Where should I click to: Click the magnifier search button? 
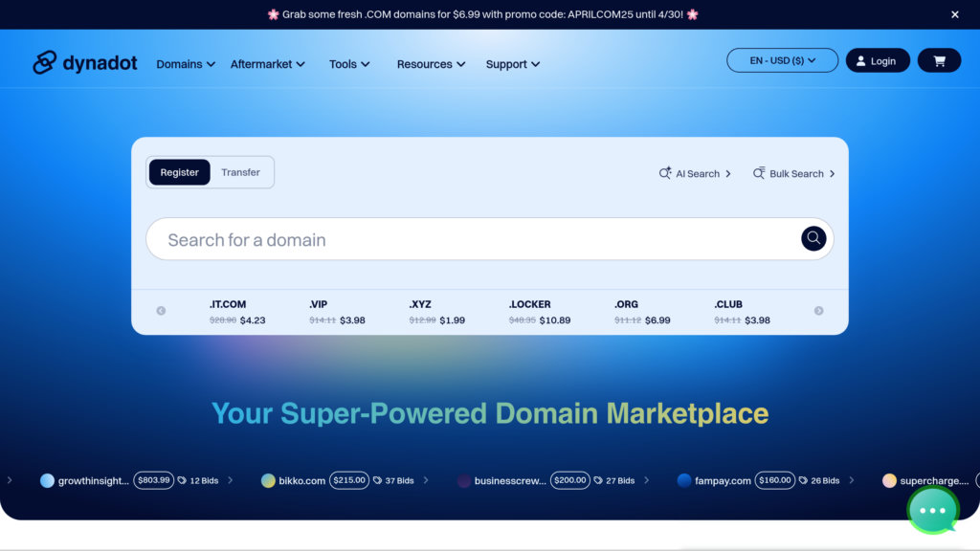click(x=813, y=238)
